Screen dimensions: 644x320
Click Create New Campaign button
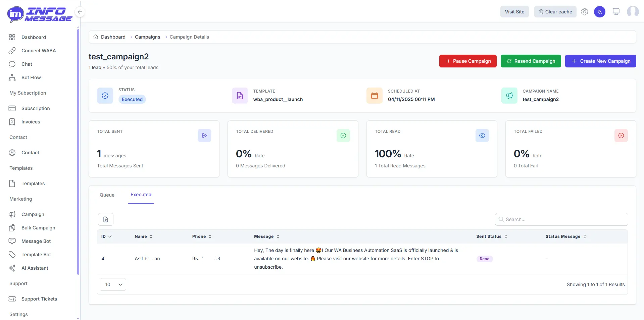600,61
